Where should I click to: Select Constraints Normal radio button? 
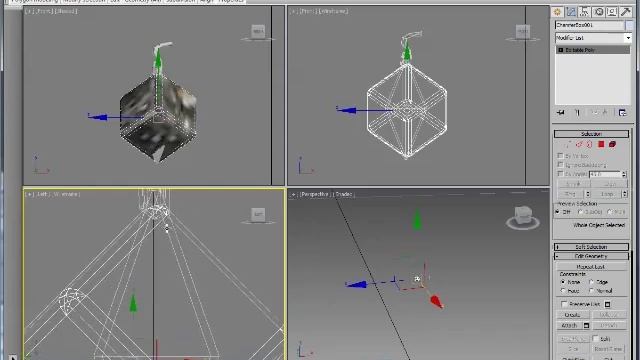point(591,291)
